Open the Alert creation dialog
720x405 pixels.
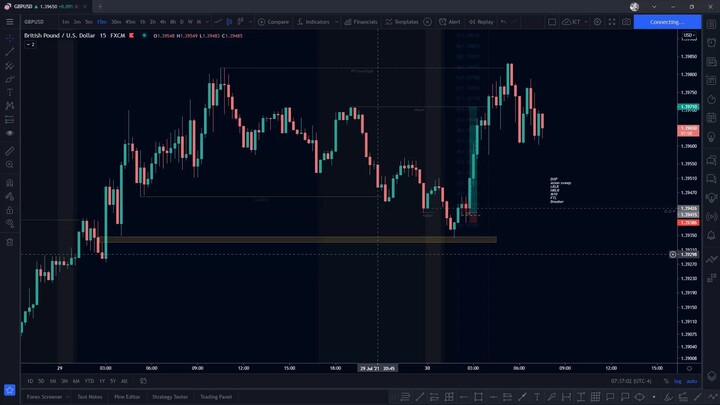point(450,21)
